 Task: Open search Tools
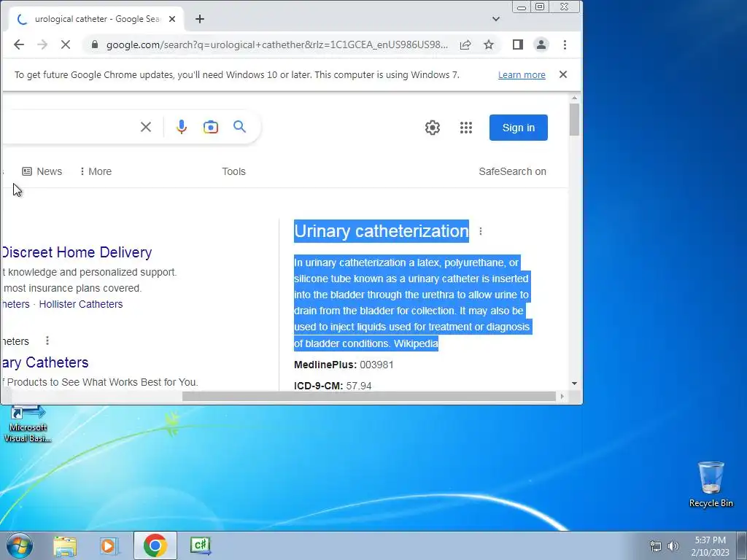234,171
